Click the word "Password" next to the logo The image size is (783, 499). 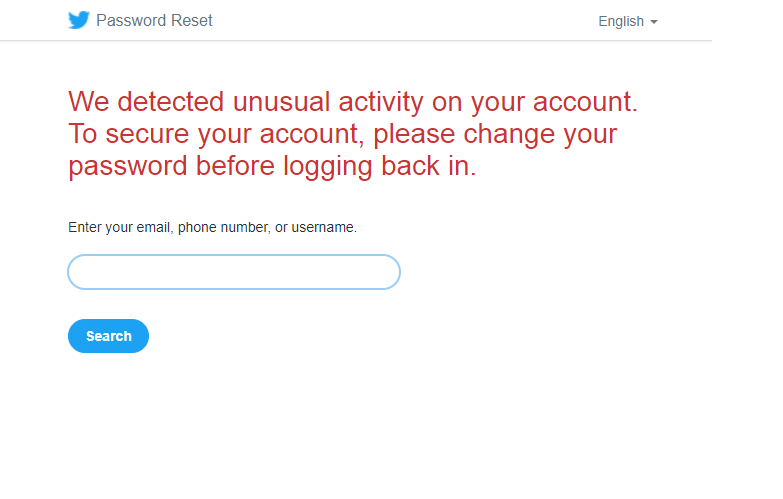point(131,20)
